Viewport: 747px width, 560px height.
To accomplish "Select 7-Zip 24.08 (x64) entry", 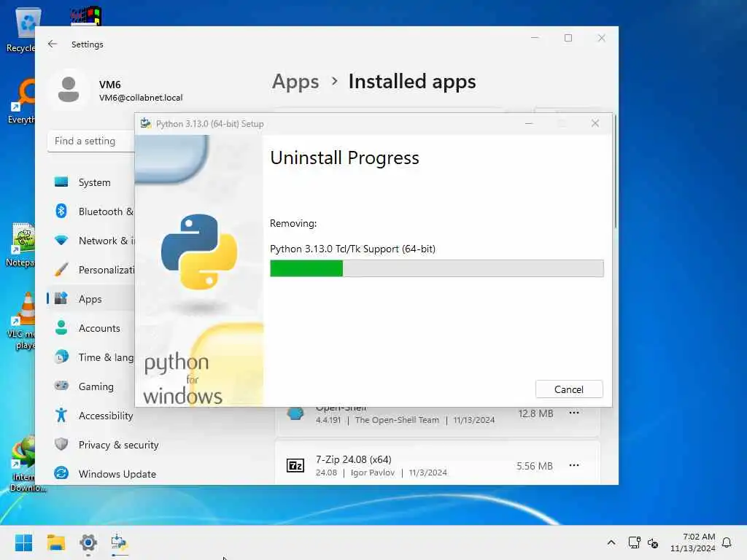I will 438,463.
